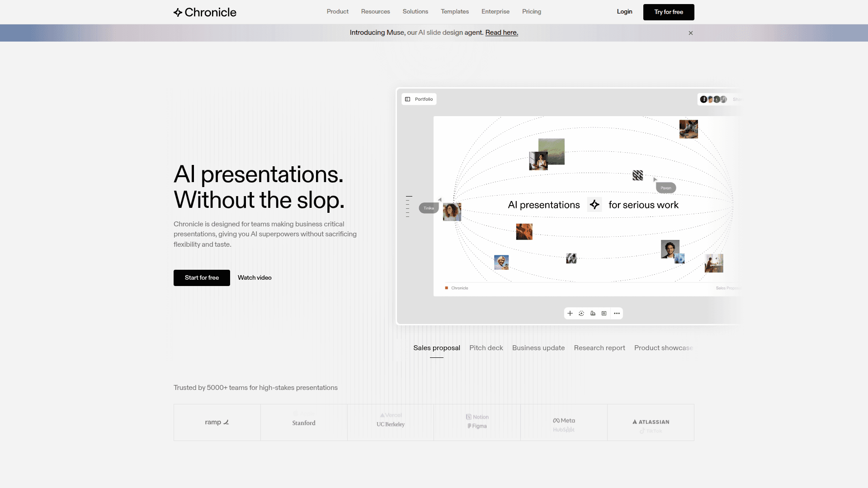Open the Product navigation menu
This screenshot has height=488, width=868.
click(337, 12)
